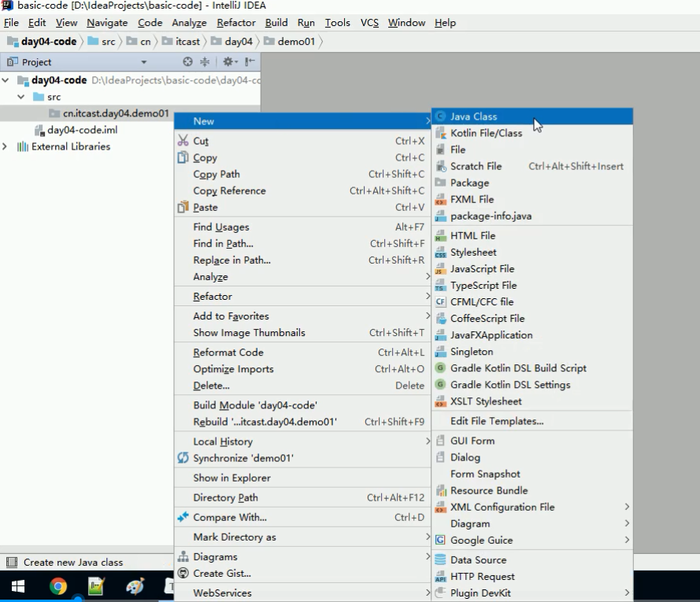This screenshot has width=700, height=602.
Task: Click the Copy icon in context menu
Action: (x=183, y=157)
